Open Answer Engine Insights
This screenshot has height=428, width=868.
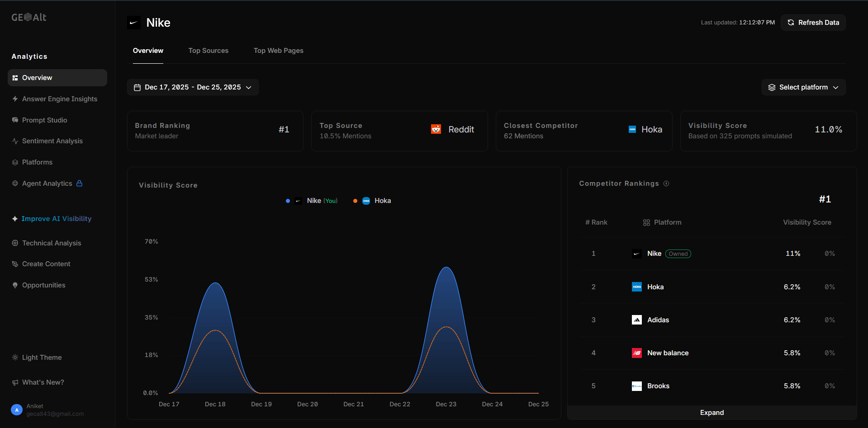pyautogui.click(x=57, y=99)
